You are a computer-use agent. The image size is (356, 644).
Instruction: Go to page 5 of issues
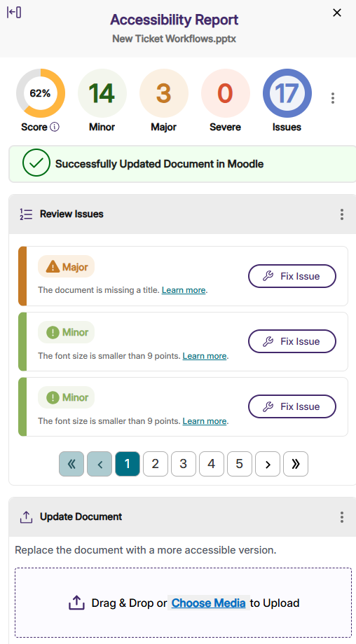240,464
